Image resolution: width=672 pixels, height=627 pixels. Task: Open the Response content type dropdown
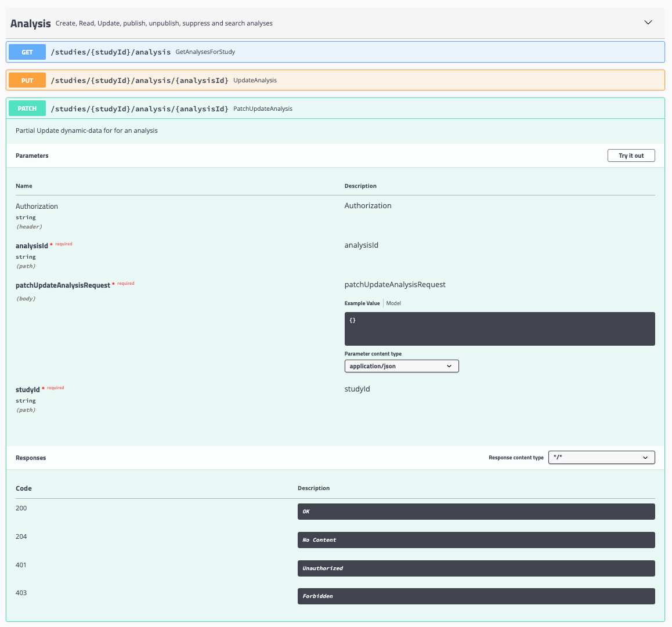pos(601,457)
